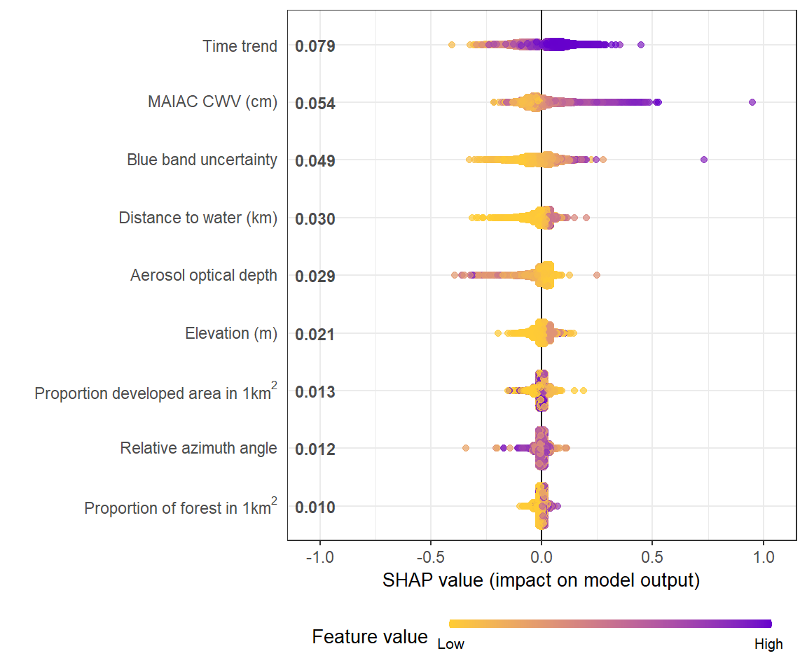Click Proportion developed area in 1km² label

tap(156, 392)
